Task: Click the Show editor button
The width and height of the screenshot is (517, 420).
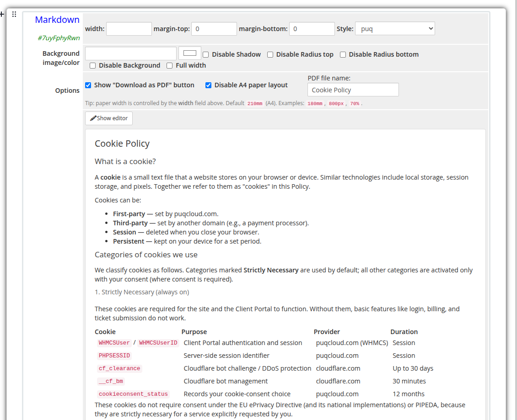Action: (108, 118)
